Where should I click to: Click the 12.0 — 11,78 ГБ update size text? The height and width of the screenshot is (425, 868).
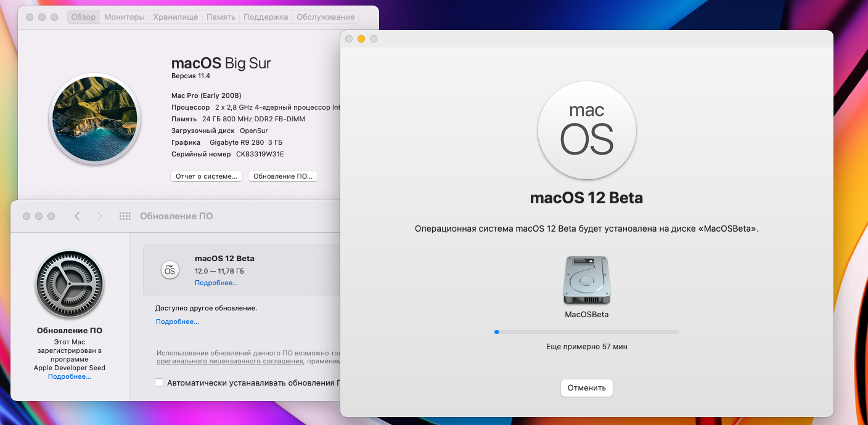[x=219, y=271]
